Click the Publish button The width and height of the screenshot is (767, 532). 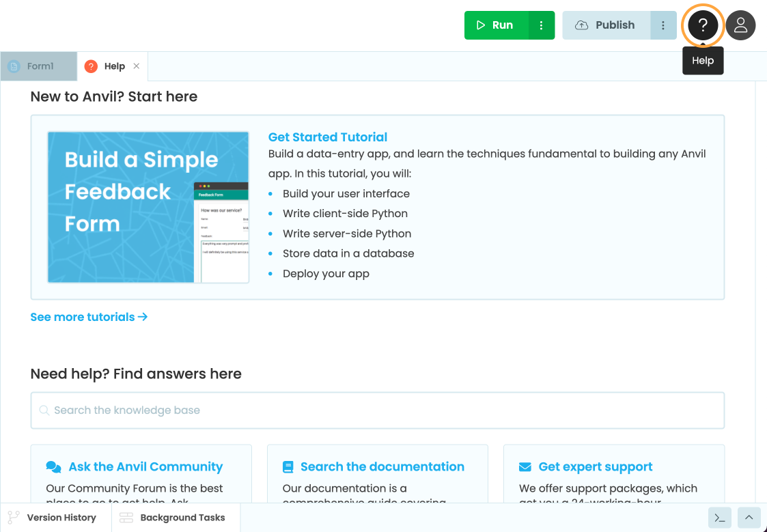click(x=606, y=25)
